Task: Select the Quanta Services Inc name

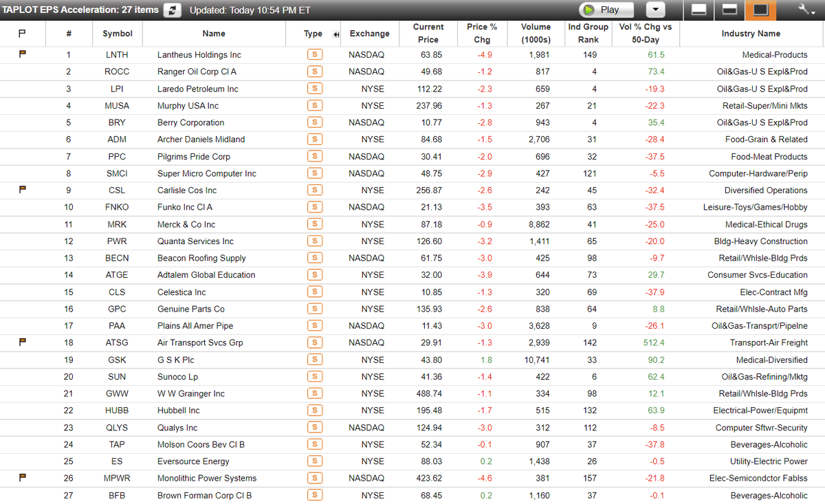Action: (195, 241)
